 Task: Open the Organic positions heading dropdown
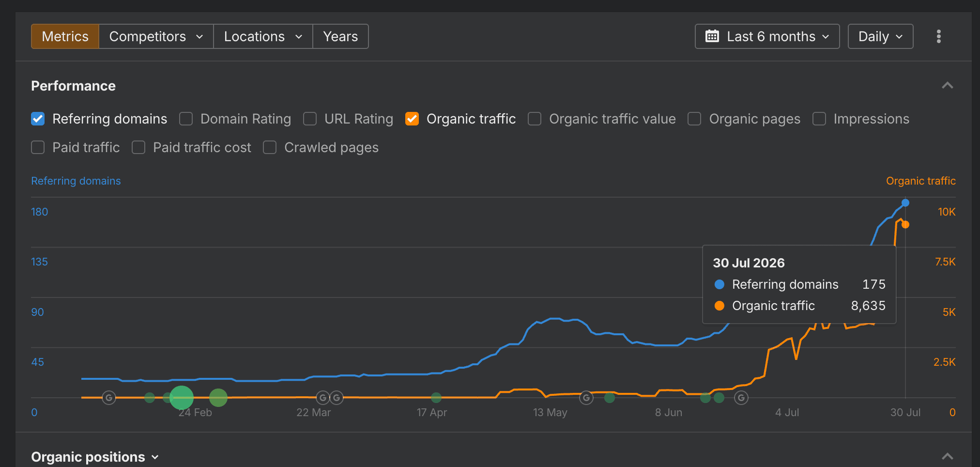[95, 457]
